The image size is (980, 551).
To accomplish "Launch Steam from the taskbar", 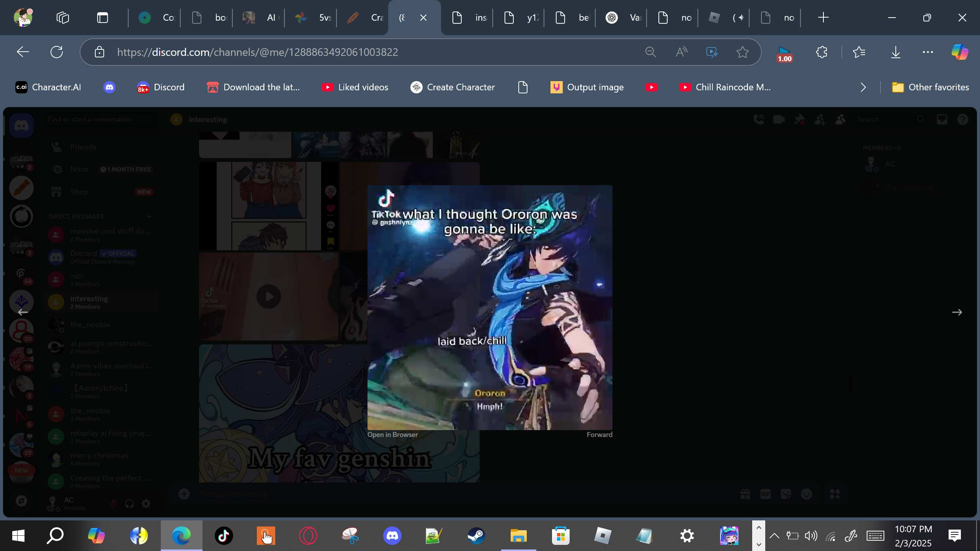I will pos(476,536).
